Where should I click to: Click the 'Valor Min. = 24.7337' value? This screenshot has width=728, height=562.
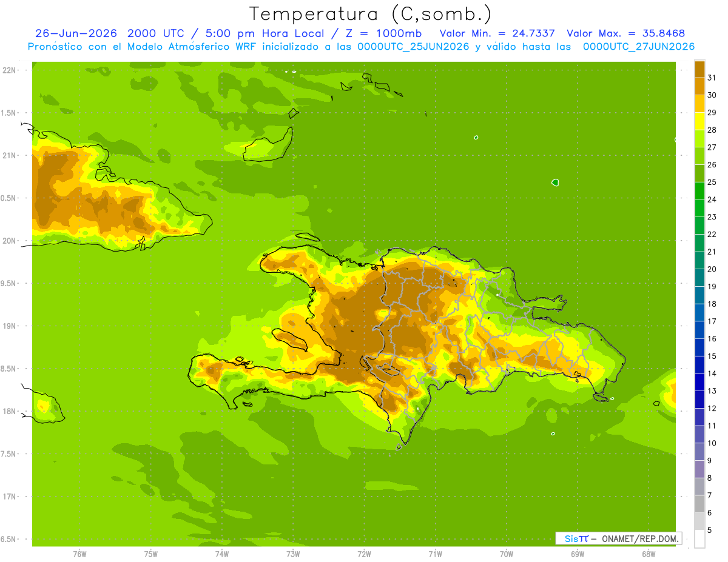[x=497, y=33]
